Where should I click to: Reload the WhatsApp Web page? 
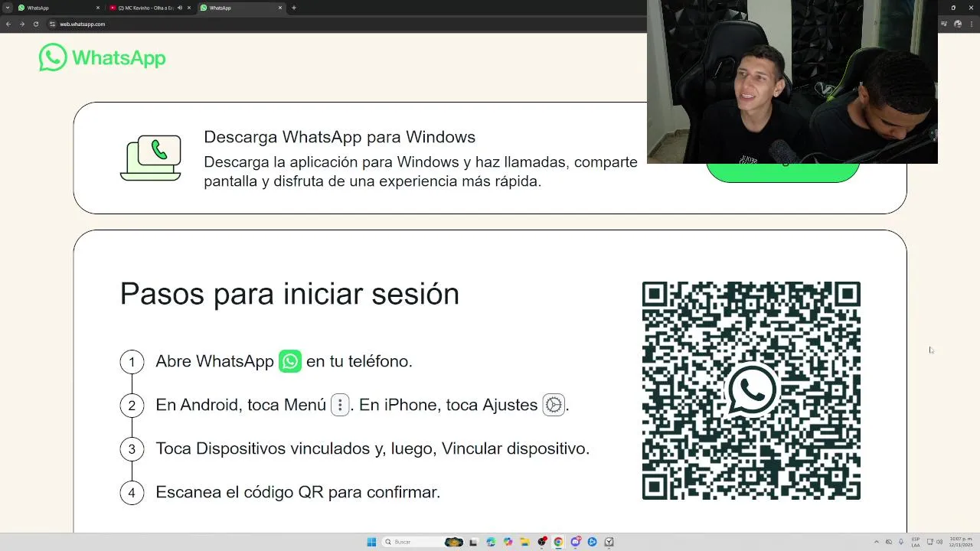click(35, 24)
